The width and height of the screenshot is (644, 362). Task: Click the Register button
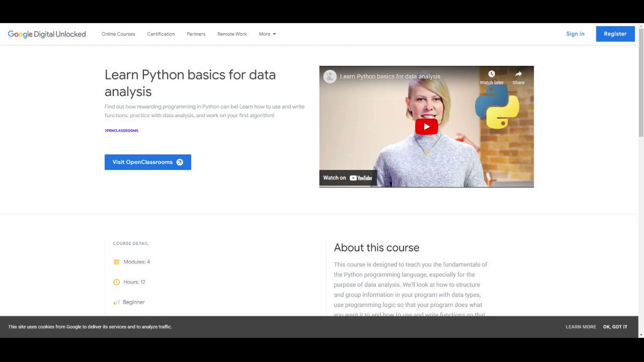point(615,34)
